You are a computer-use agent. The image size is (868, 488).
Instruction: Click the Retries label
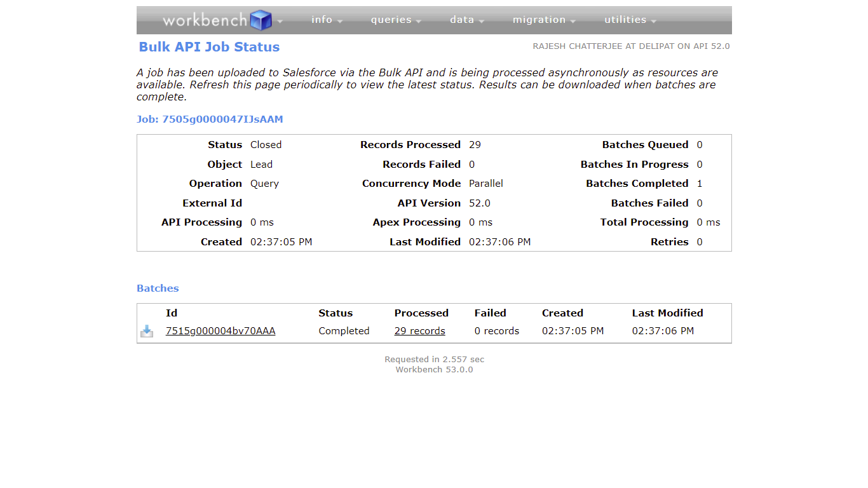pyautogui.click(x=670, y=242)
